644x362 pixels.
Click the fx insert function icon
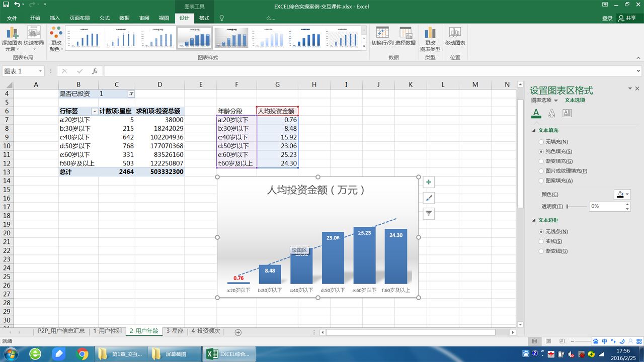point(95,71)
